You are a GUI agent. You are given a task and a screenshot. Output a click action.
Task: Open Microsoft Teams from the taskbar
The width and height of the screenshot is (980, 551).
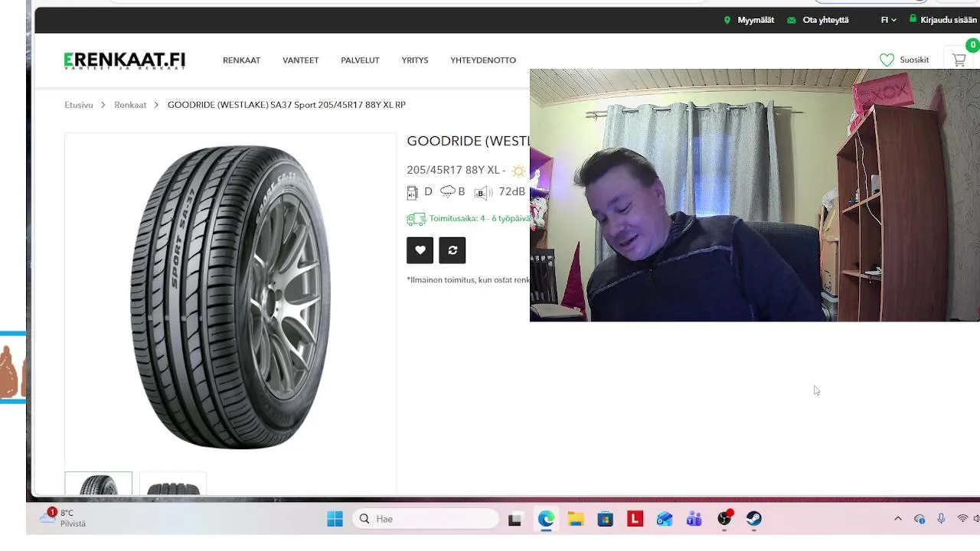coord(694,519)
